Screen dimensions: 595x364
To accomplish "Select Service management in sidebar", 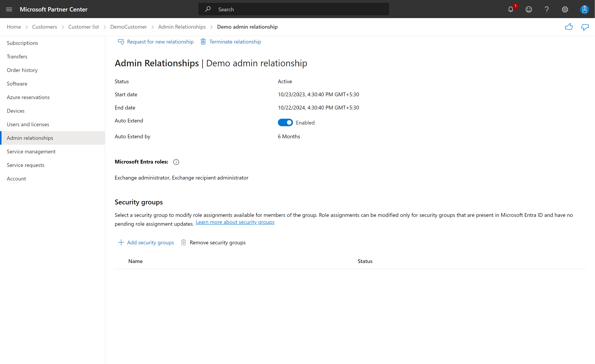I will coord(31,151).
